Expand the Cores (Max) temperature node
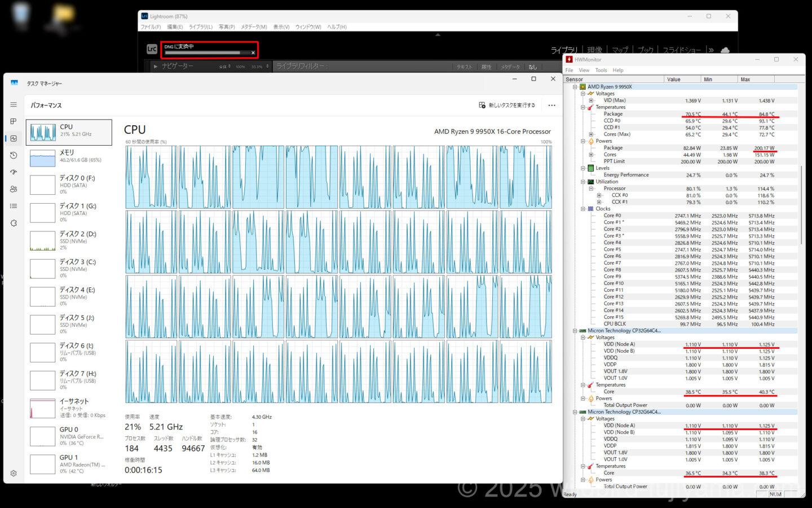 [591, 134]
